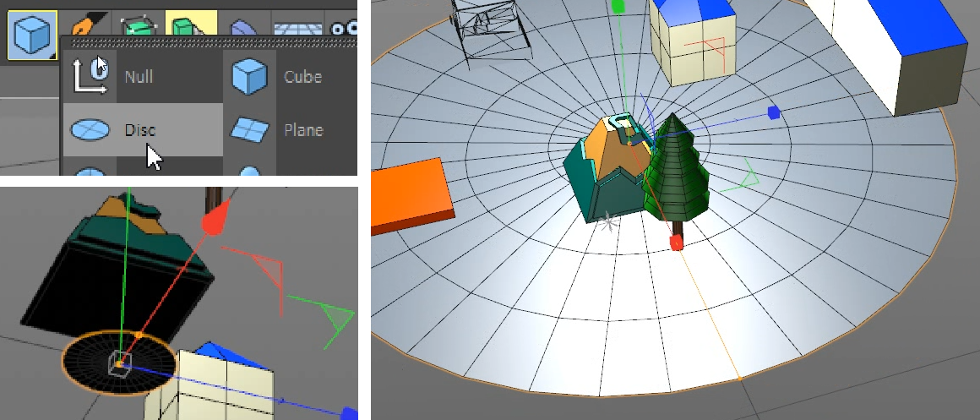Click the blue Z-axis cube handle in the large viewport
Viewport: 980px width, 420px height.
pyautogui.click(x=774, y=113)
